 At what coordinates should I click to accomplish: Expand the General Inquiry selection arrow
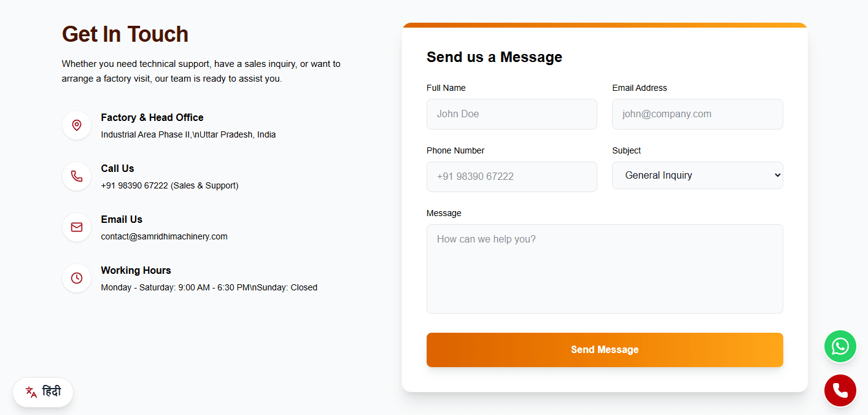[x=777, y=176]
